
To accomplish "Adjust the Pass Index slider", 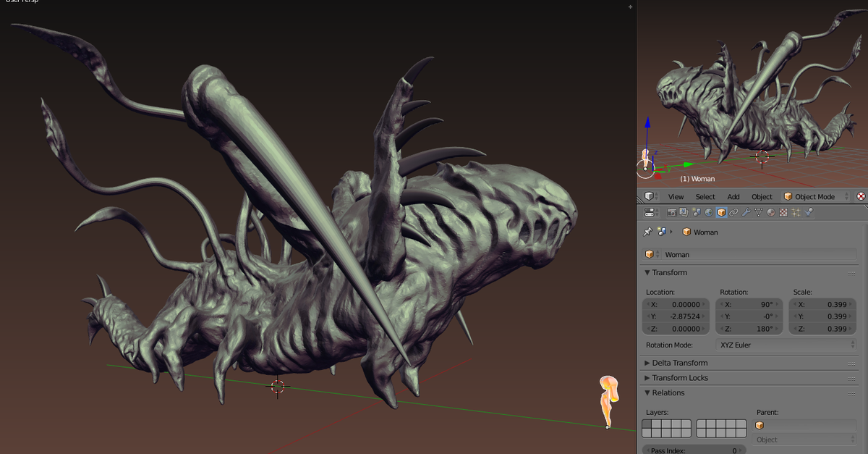I will tap(694, 450).
